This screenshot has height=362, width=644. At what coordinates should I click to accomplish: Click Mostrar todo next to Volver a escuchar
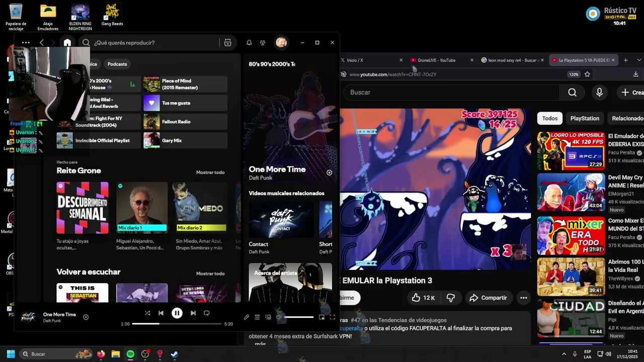[x=210, y=274]
